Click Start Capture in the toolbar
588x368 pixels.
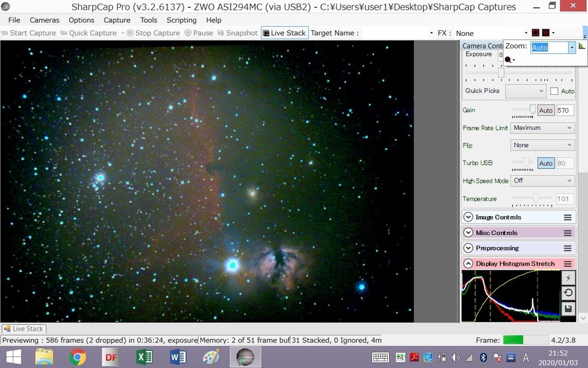(x=29, y=33)
